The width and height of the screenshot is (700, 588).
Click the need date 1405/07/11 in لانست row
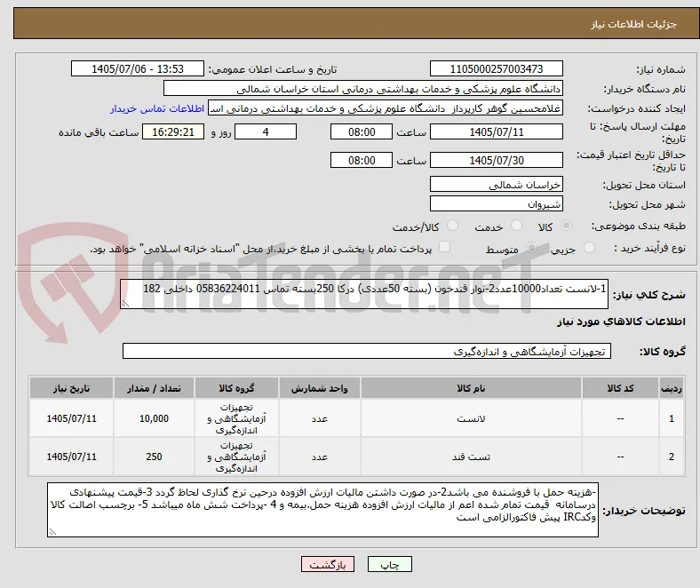coord(71,418)
